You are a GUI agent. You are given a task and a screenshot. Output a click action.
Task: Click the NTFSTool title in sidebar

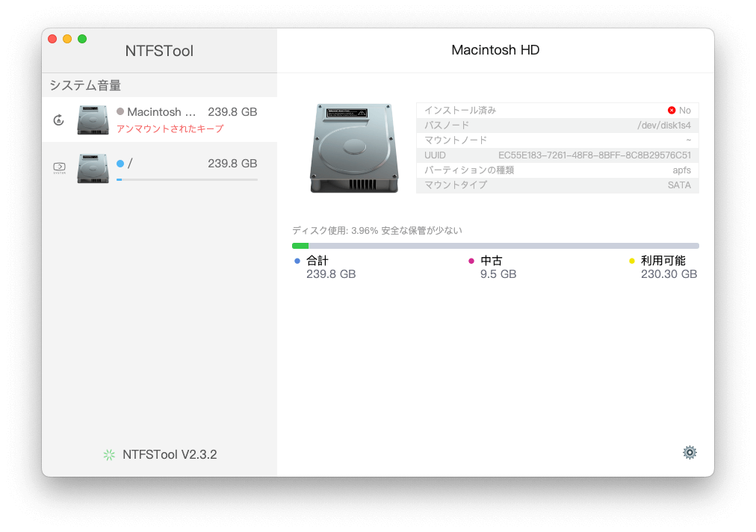click(x=159, y=51)
